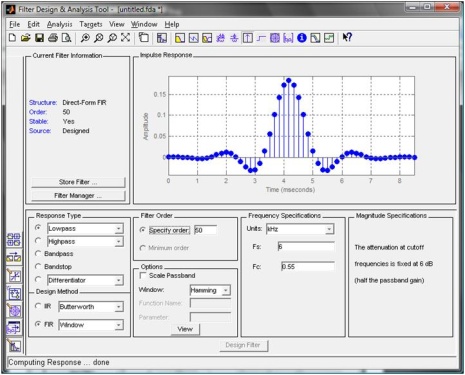Click the Print toolbar icon
Screen dimensions: 465x375
(x=53, y=38)
